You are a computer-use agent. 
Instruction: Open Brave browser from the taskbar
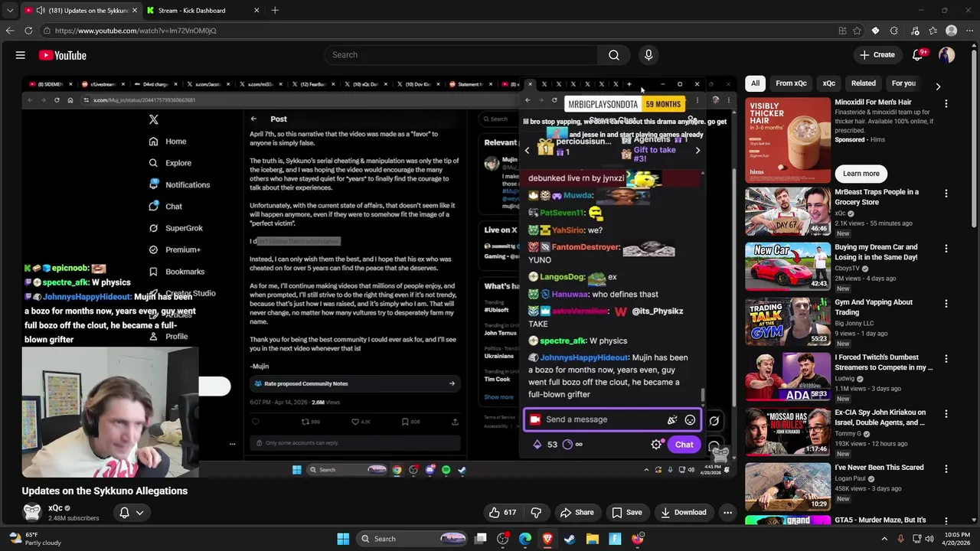pyautogui.click(x=547, y=539)
